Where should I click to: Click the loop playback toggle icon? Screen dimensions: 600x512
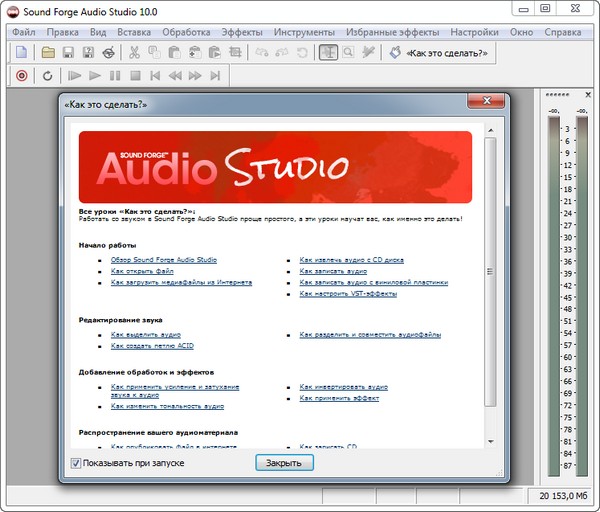[47, 75]
